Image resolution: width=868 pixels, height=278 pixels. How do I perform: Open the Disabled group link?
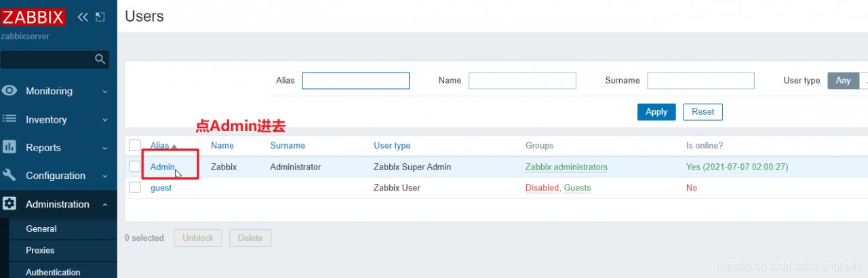tap(542, 188)
